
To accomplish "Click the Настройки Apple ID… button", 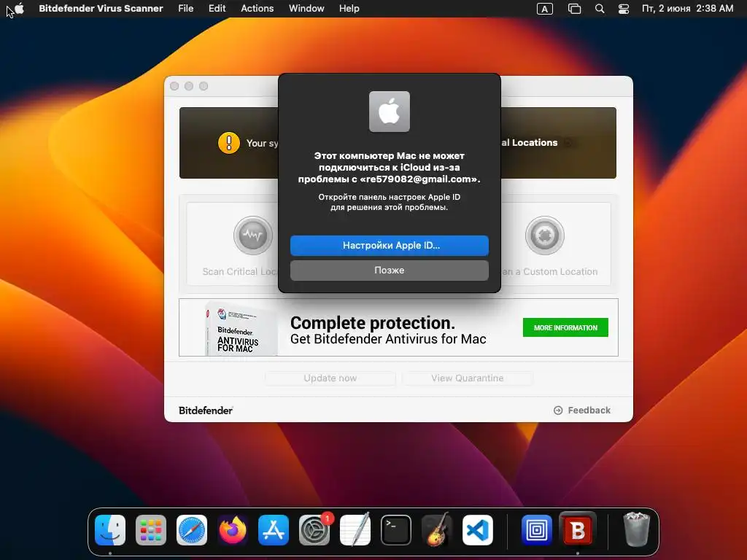I will (390, 245).
